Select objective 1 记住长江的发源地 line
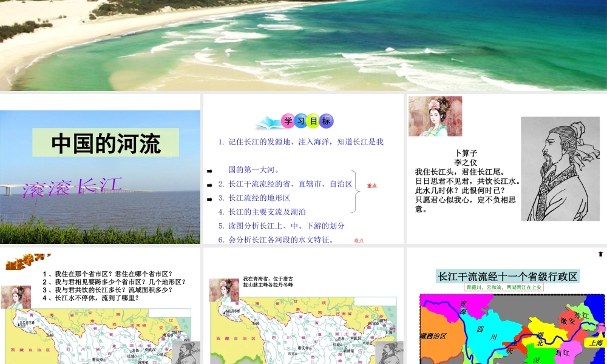 point(301,142)
